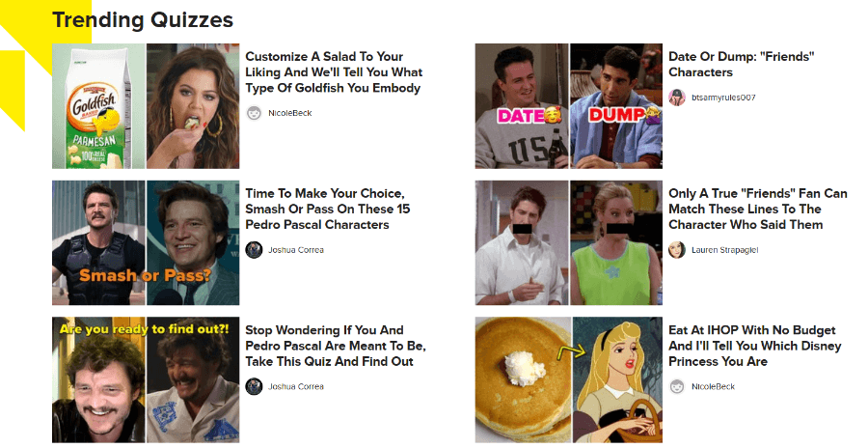868x448 pixels.
Task: Open the Goldfish salad quiz title
Action: [x=334, y=72]
